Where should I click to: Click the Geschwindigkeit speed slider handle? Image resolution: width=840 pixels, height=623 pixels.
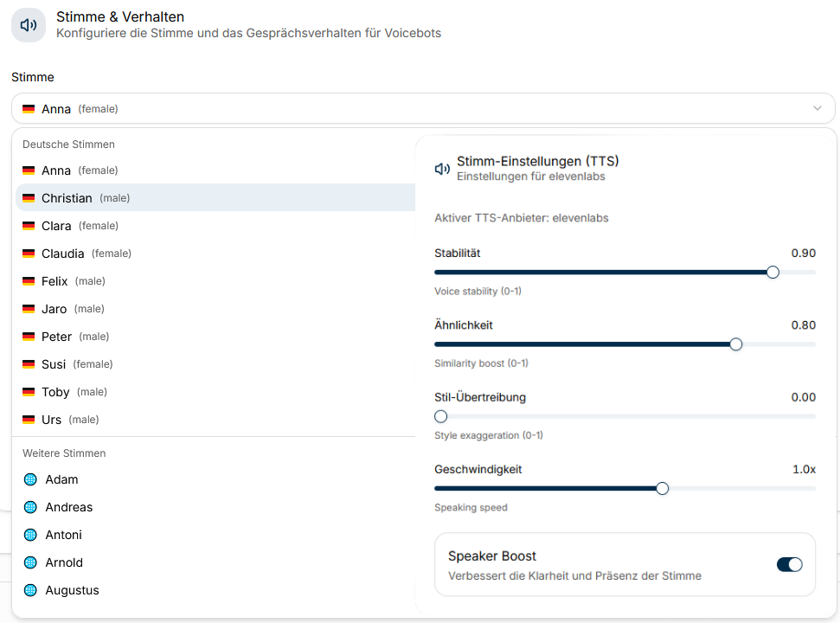(662, 488)
